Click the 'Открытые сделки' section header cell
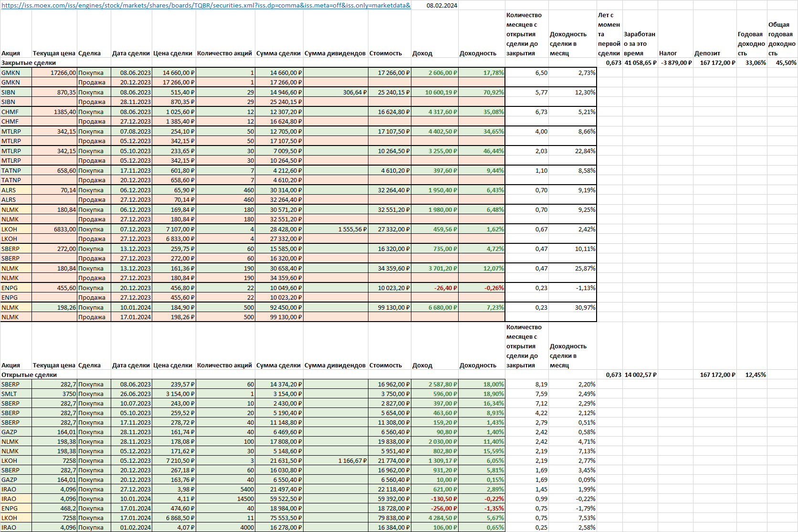This screenshot has width=798, height=532. point(29,375)
